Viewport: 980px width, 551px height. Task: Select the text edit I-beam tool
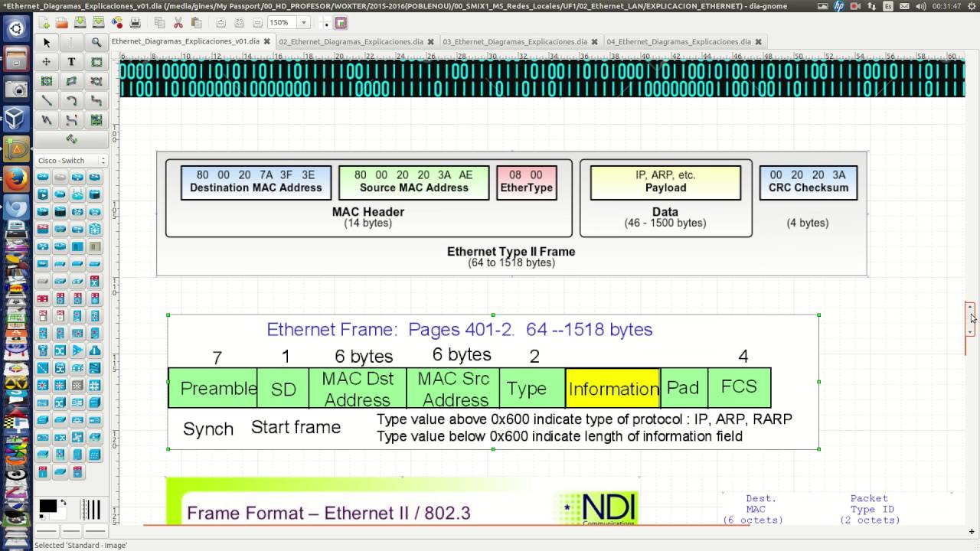[x=71, y=43]
